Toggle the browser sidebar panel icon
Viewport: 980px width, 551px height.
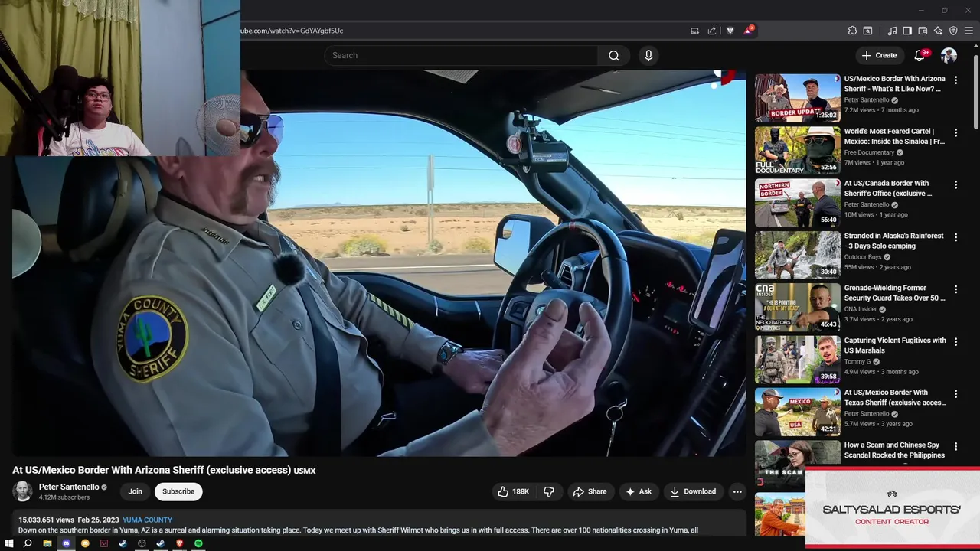coord(907,31)
